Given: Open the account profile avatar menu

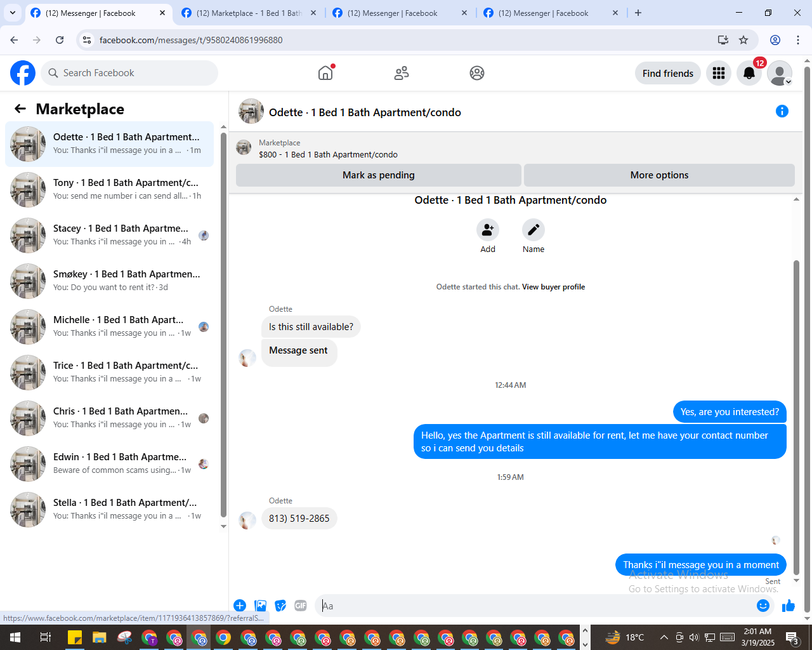Looking at the screenshot, I should 780,73.
